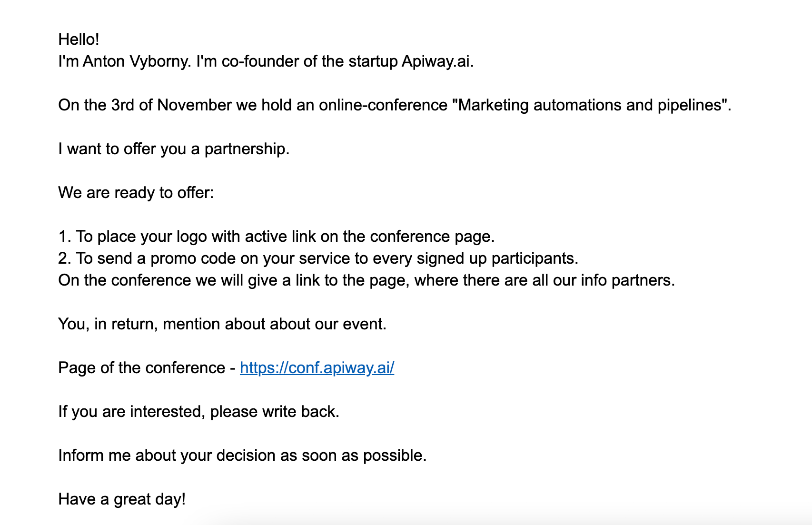Click the "Hello!" greeting line

pos(79,40)
